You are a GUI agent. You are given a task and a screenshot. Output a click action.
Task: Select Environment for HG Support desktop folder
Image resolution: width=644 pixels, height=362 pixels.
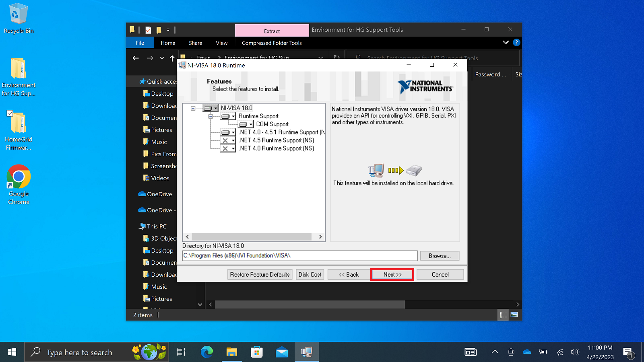[19, 77]
